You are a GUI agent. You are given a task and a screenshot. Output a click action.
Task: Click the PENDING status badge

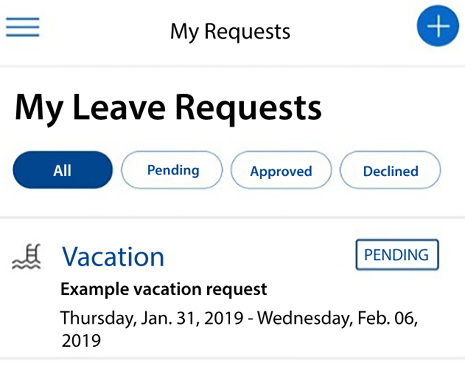397,255
